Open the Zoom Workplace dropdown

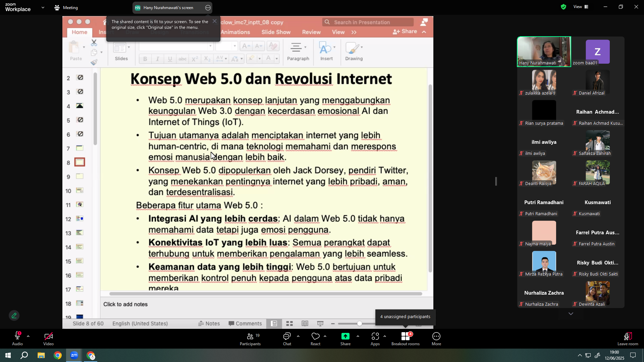click(43, 7)
